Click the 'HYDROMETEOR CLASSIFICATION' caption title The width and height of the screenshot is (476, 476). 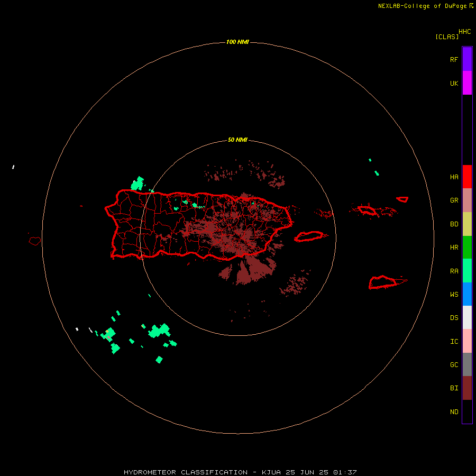(186, 472)
